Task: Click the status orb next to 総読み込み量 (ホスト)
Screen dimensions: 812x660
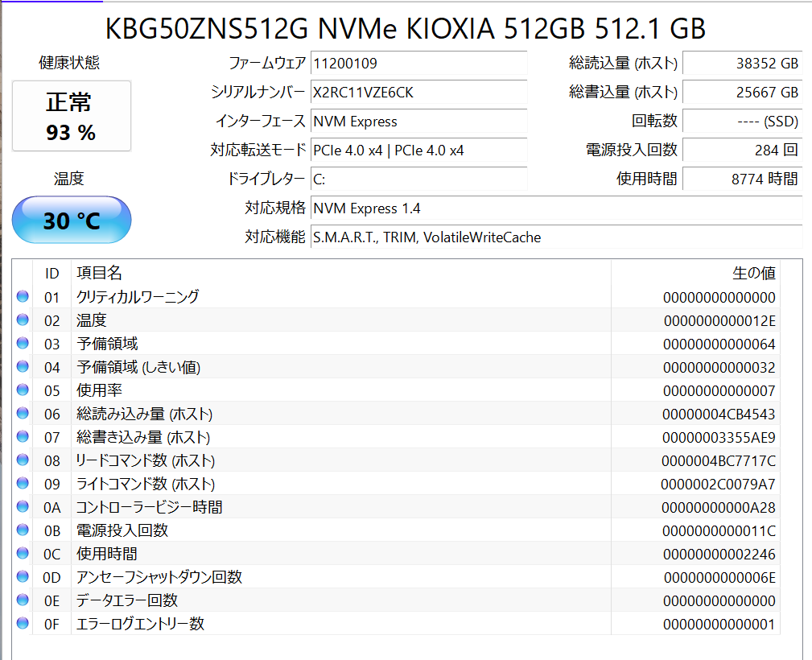Action: (23, 414)
